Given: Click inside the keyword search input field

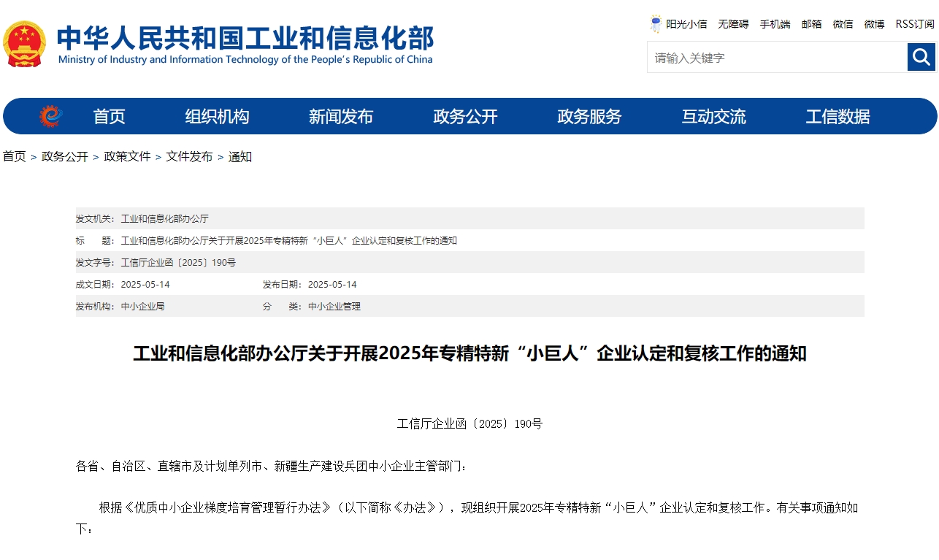Looking at the screenshot, I should 774,57.
